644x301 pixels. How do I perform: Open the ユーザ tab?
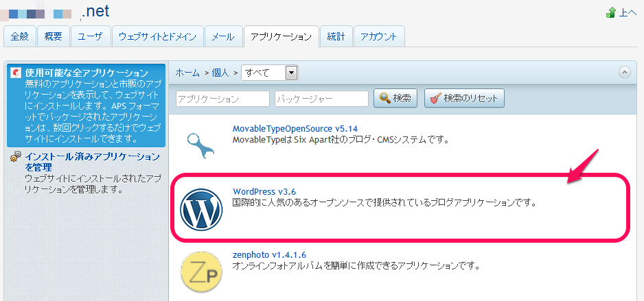pos(91,36)
